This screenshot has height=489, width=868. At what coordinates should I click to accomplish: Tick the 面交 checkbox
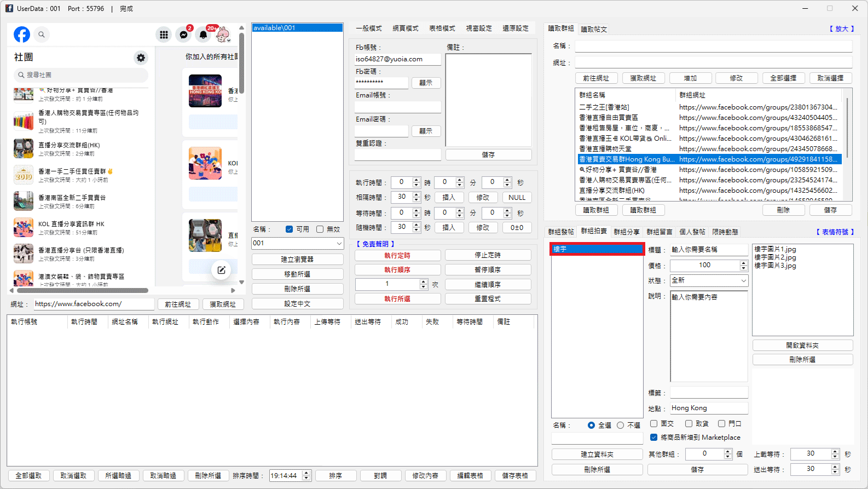coord(653,424)
